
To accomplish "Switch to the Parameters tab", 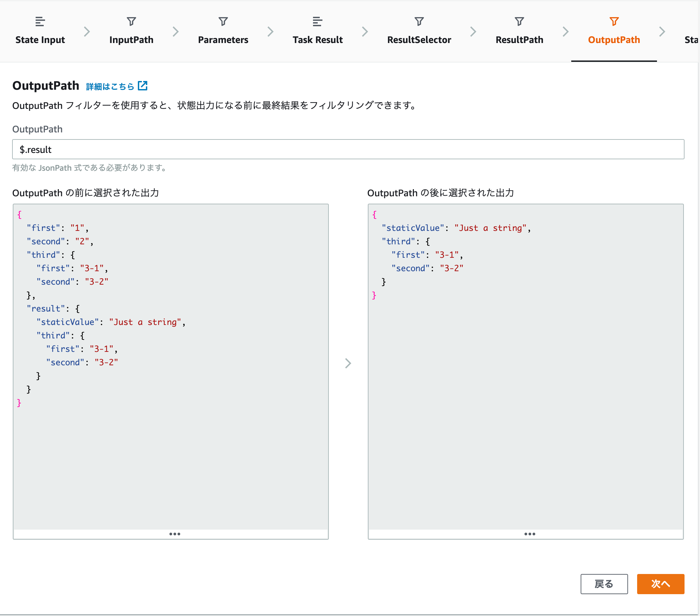I will tap(223, 40).
